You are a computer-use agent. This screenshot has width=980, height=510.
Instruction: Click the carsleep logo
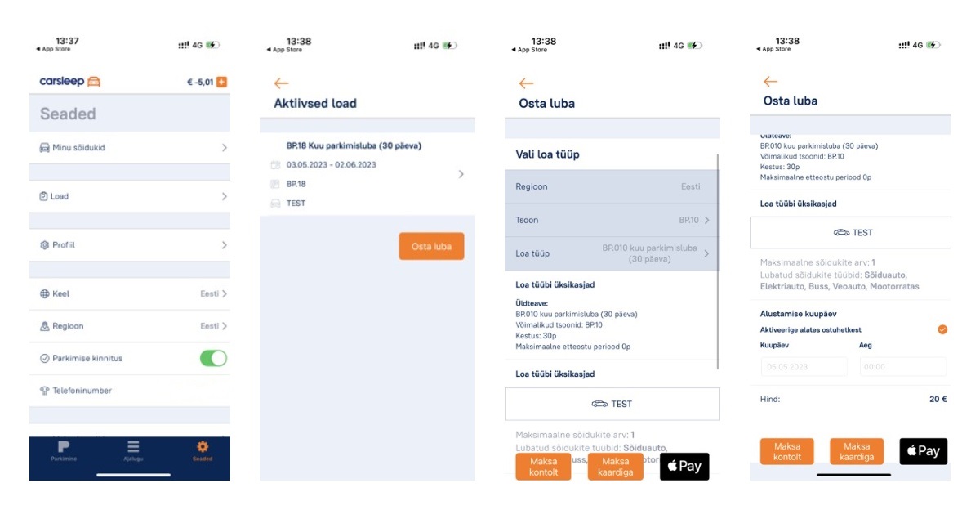pyautogui.click(x=70, y=82)
